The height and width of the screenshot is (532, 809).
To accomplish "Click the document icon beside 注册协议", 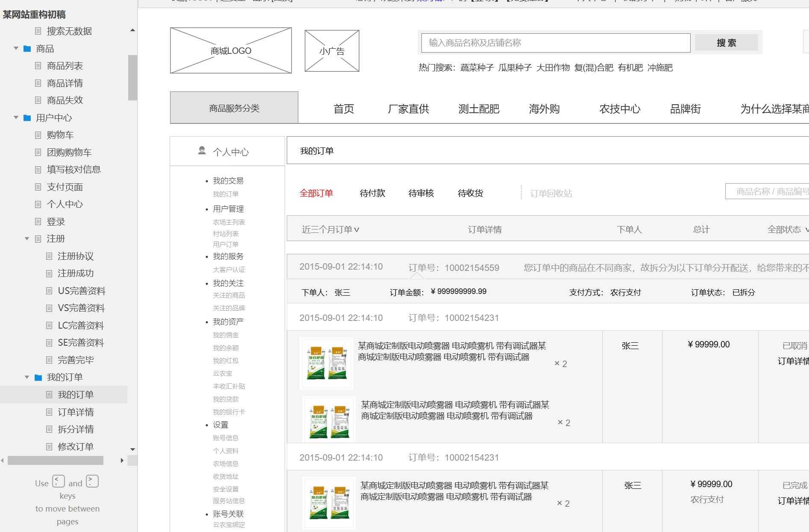I will [49, 256].
